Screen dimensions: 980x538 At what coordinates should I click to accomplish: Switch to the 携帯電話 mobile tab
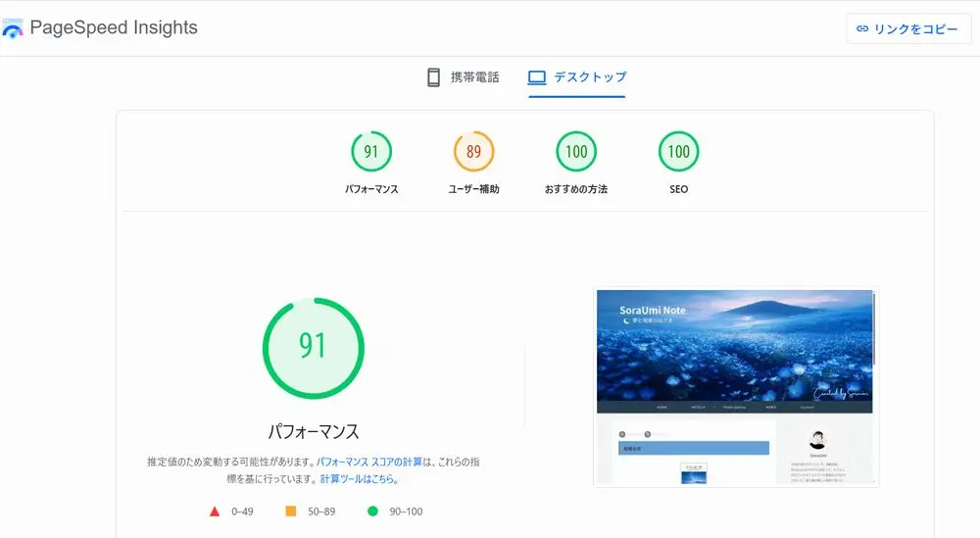click(x=464, y=77)
